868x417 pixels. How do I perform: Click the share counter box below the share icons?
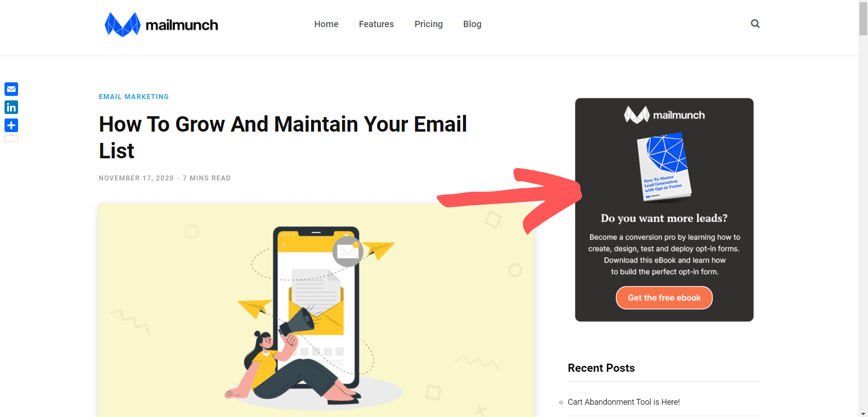[x=11, y=138]
